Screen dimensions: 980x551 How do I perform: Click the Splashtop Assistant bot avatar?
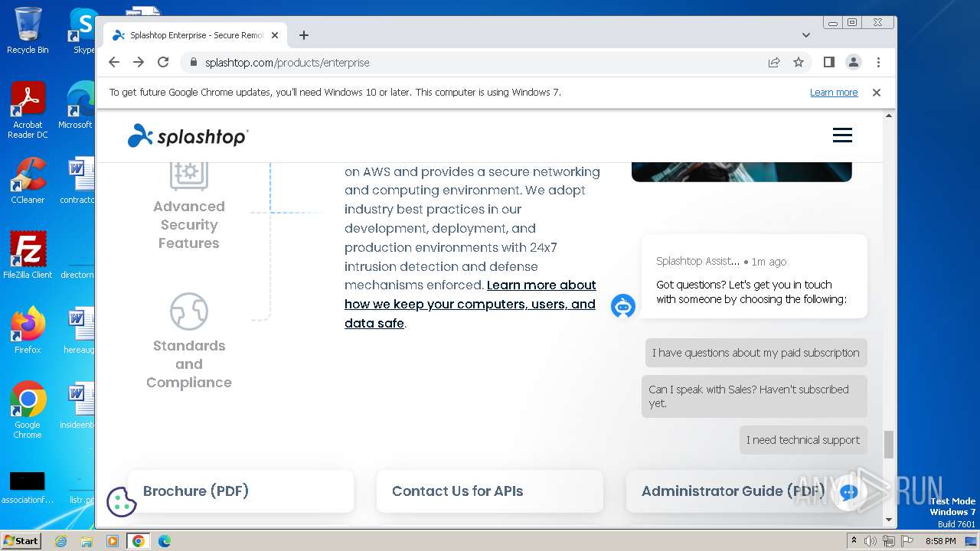(x=623, y=306)
